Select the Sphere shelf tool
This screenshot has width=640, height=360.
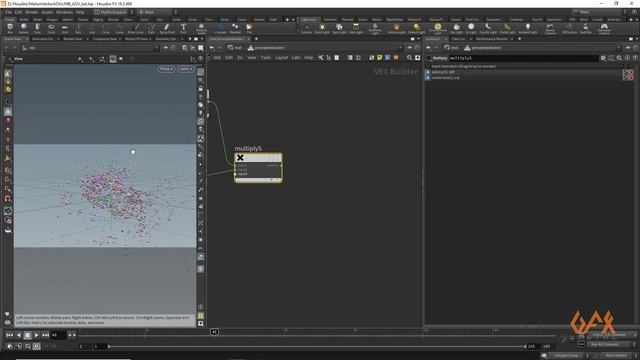[24, 28]
